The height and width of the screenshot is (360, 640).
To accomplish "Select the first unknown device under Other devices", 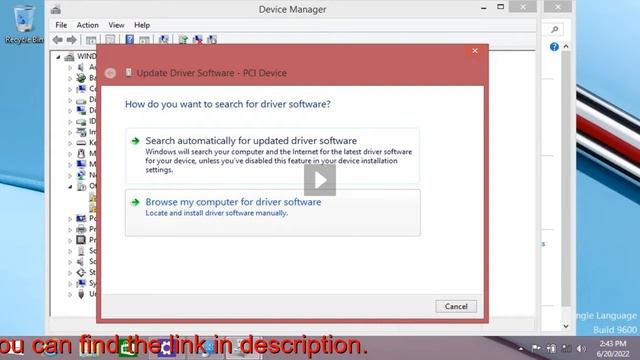I will coord(93,198).
